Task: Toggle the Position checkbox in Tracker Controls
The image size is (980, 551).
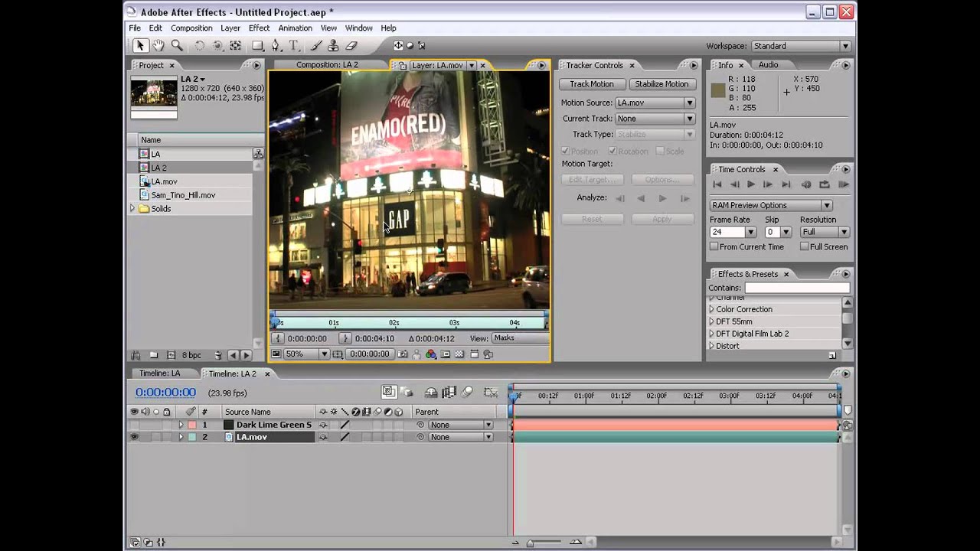Action: pos(566,151)
